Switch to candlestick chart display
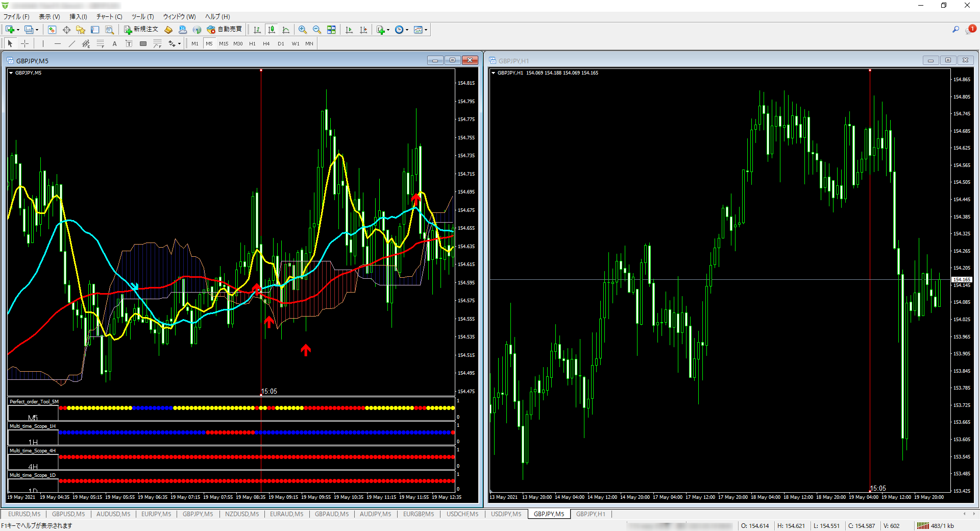The width and height of the screenshot is (980, 531). (272, 30)
